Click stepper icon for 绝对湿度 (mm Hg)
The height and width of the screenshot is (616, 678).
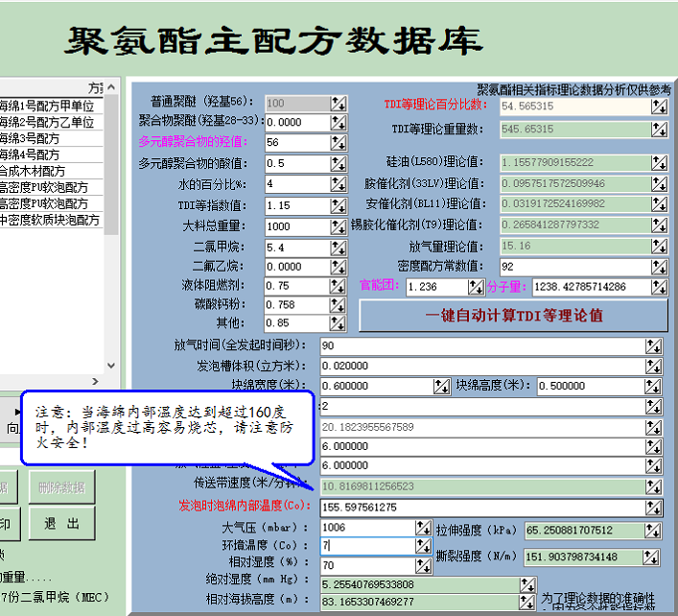528,585
